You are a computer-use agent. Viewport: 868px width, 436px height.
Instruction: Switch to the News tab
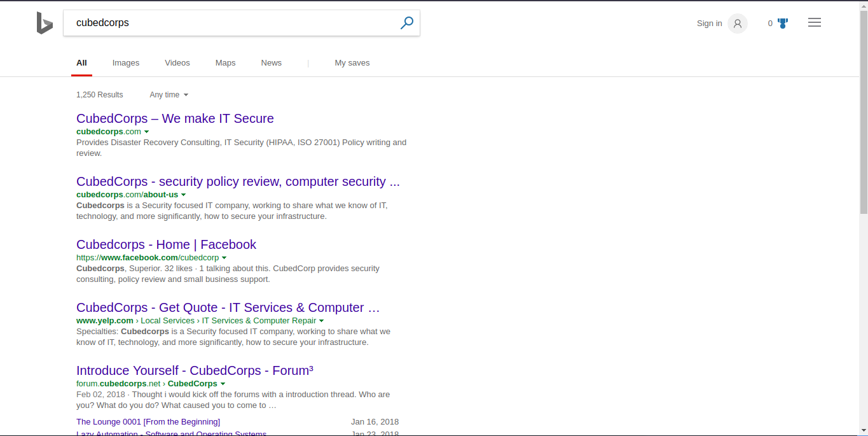[272, 63]
